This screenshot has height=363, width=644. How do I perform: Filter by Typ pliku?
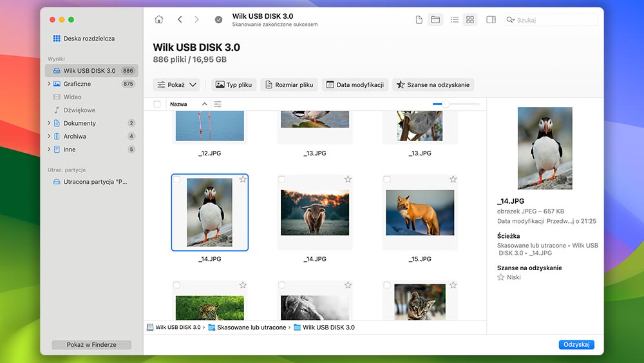click(234, 84)
